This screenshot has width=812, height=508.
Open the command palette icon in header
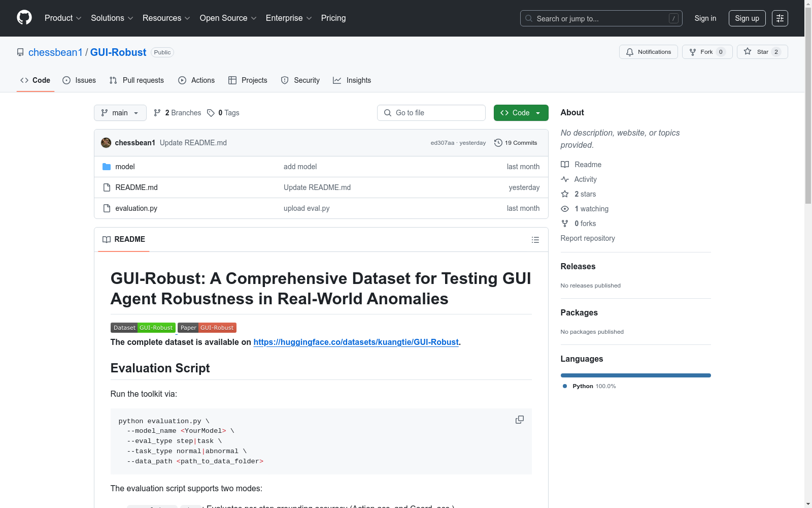click(780, 18)
